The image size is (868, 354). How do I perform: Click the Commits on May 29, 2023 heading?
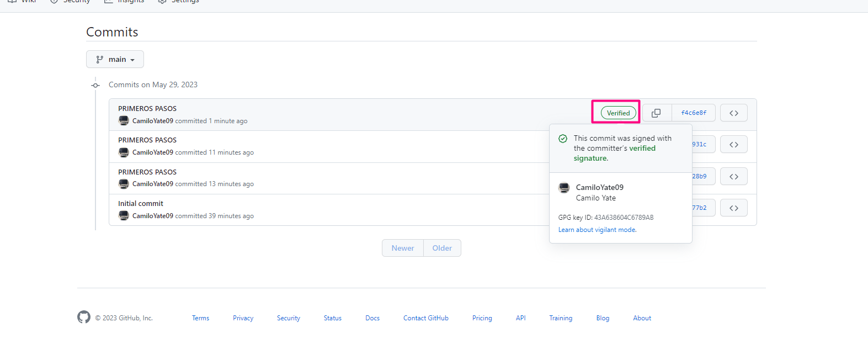point(153,84)
